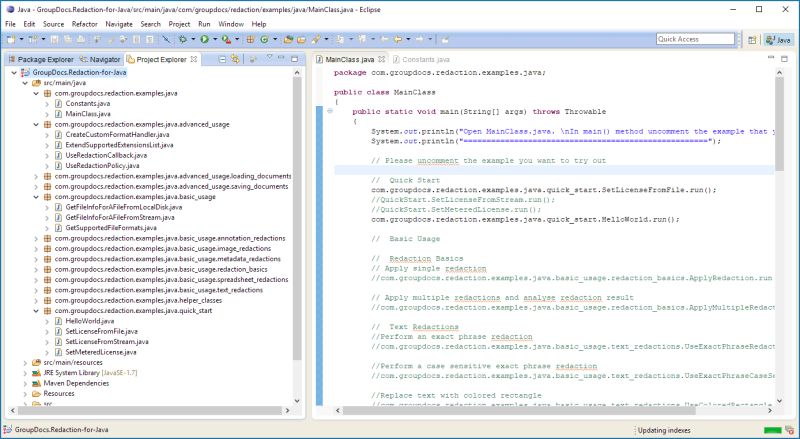Click the green progress indicator in status bar

pyautogui.click(x=772, y=430)
